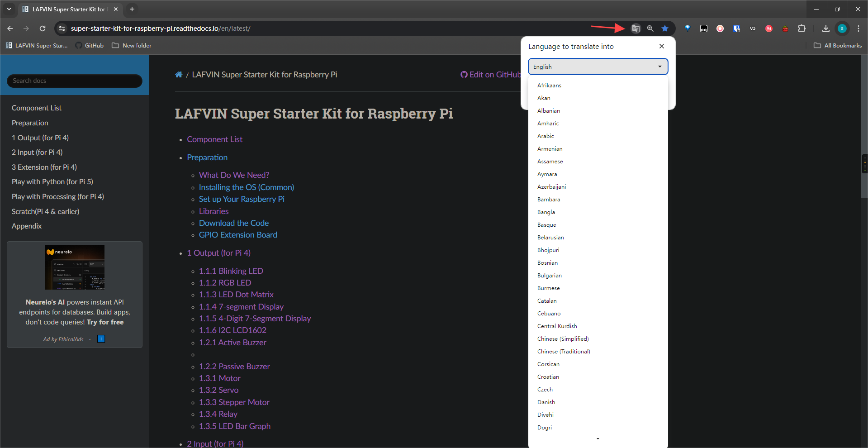Go back with the browser back arrow
The image size is (868, 448).
click(10, 29)
